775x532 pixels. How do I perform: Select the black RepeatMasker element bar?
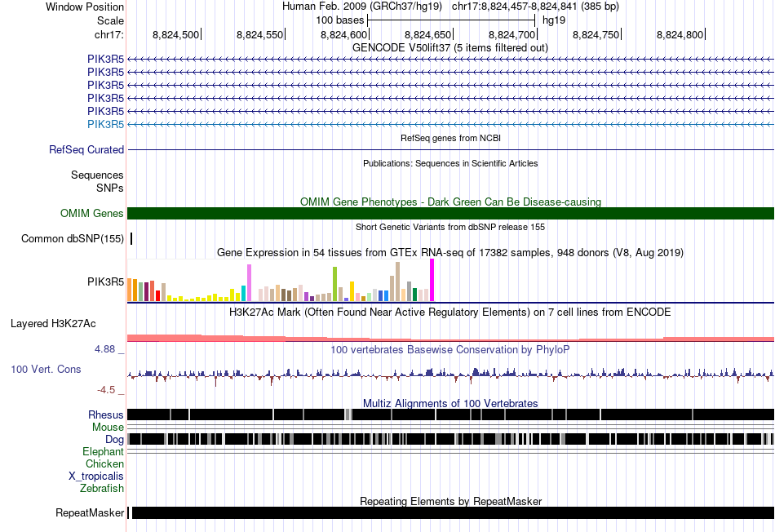[x=453, y=512]
